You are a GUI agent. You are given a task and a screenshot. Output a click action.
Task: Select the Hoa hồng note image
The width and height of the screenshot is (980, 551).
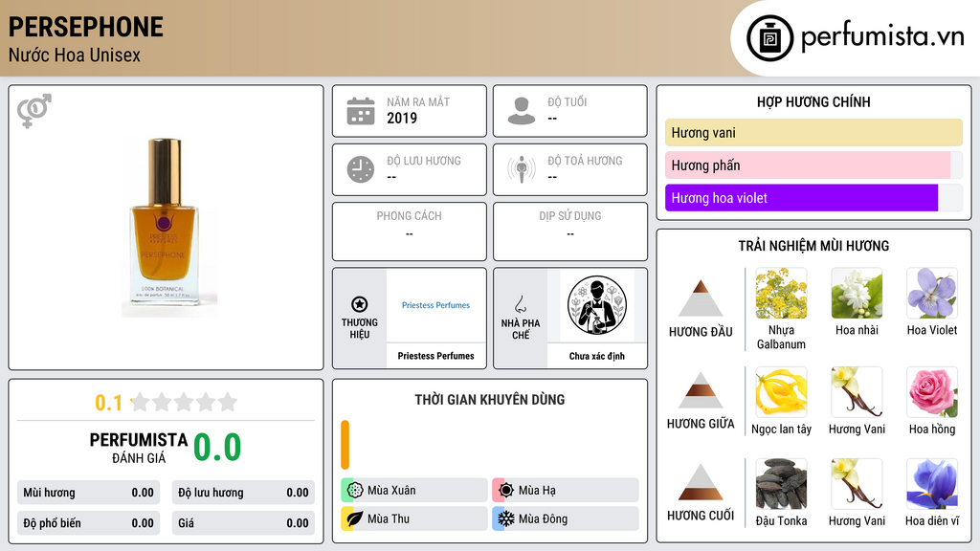(932, 391)
